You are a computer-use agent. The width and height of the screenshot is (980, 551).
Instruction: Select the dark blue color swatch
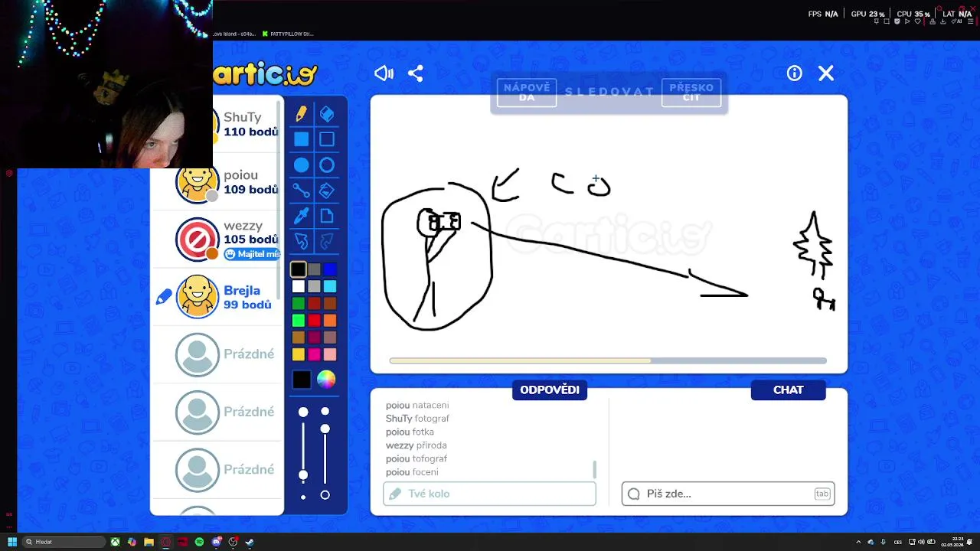pos(330,269)
